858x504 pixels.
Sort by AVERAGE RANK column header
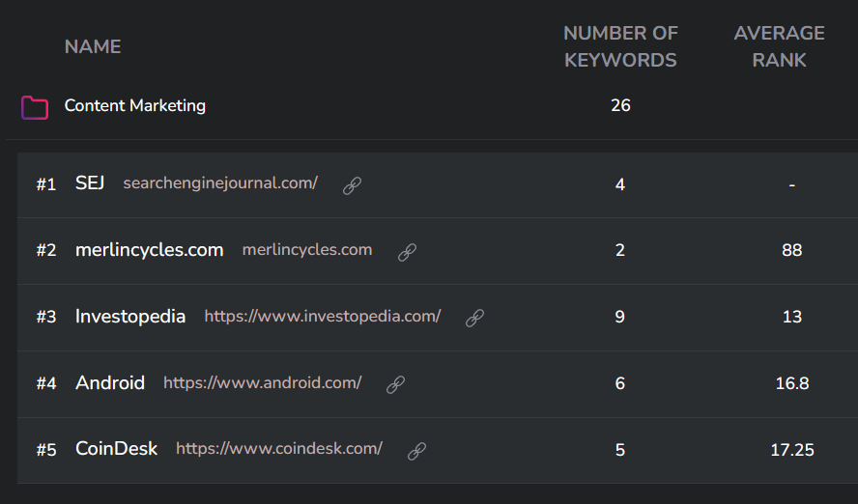[779, 46]
